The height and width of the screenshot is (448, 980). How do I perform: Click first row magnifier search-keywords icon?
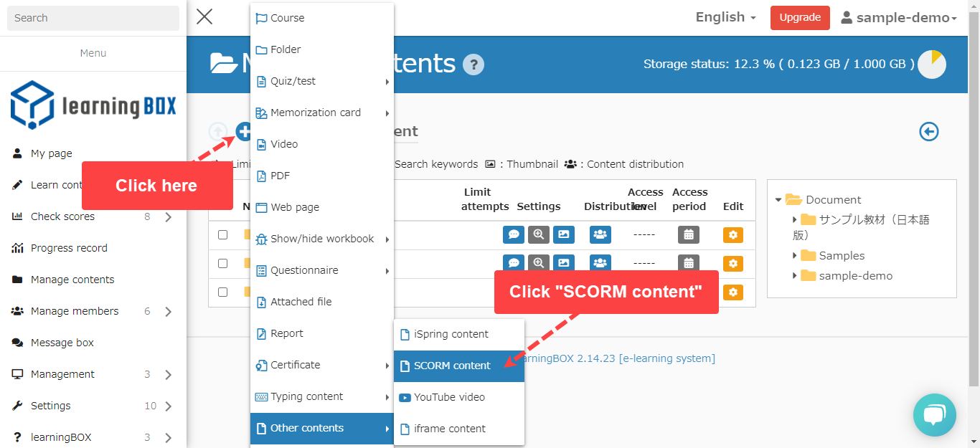(538, 234)
